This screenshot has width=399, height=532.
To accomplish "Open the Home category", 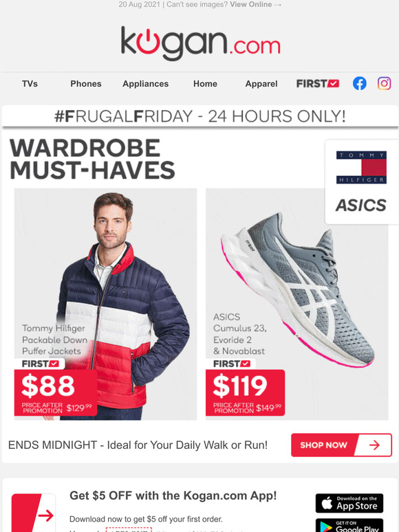I will 205,84.
